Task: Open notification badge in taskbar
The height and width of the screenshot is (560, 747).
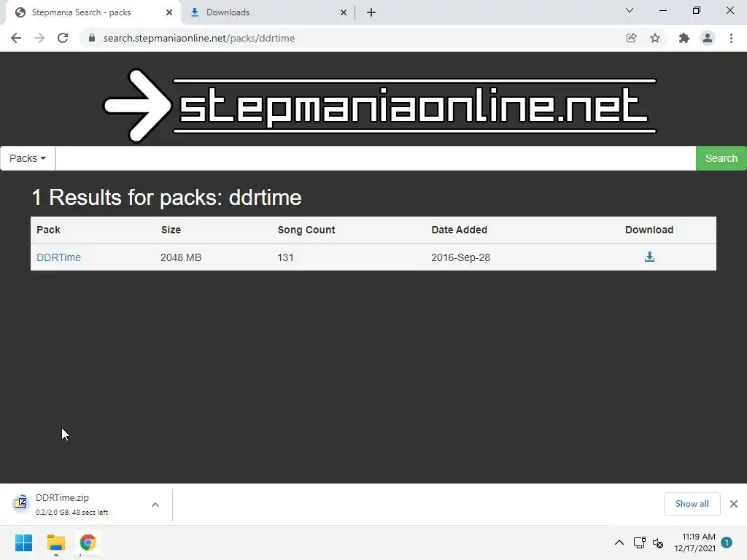Action: point(727,542)
